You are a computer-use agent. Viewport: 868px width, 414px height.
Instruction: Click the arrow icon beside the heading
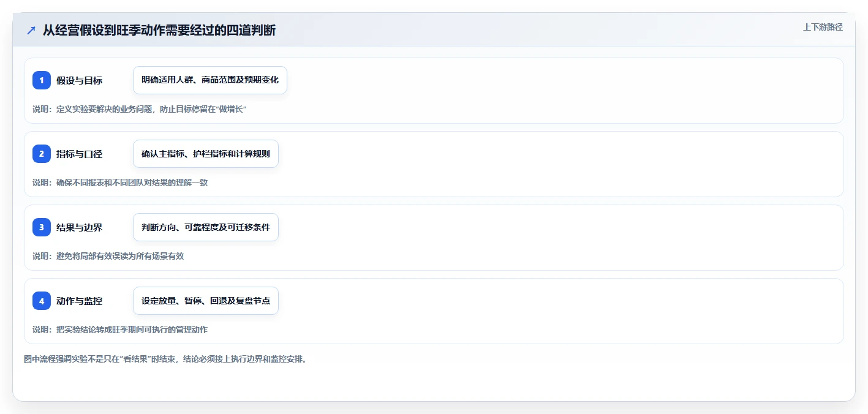(31, 31)
